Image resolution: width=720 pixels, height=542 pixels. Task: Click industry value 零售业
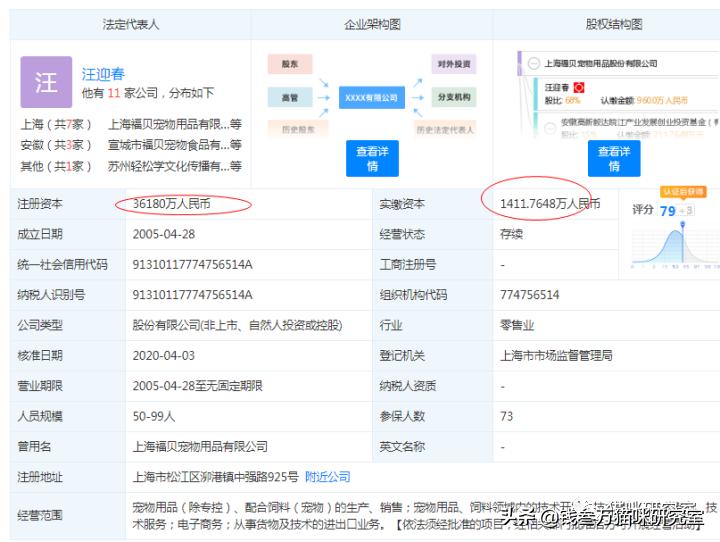(x=517, y=325)
